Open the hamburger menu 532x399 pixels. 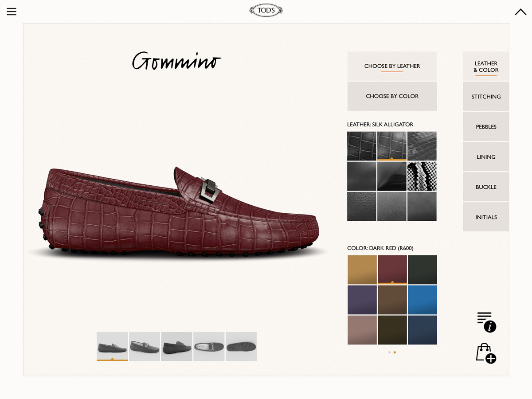point(12,12)
